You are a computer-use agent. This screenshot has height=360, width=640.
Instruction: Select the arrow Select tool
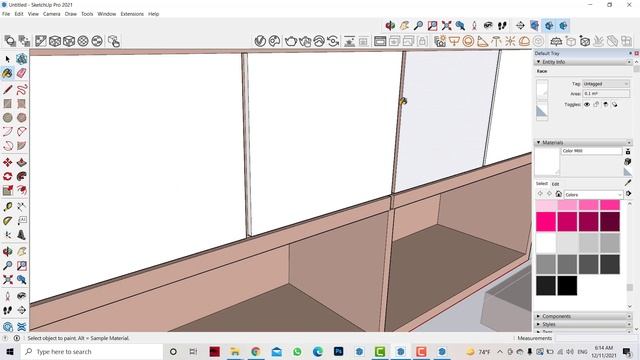[x=7, y=60]
